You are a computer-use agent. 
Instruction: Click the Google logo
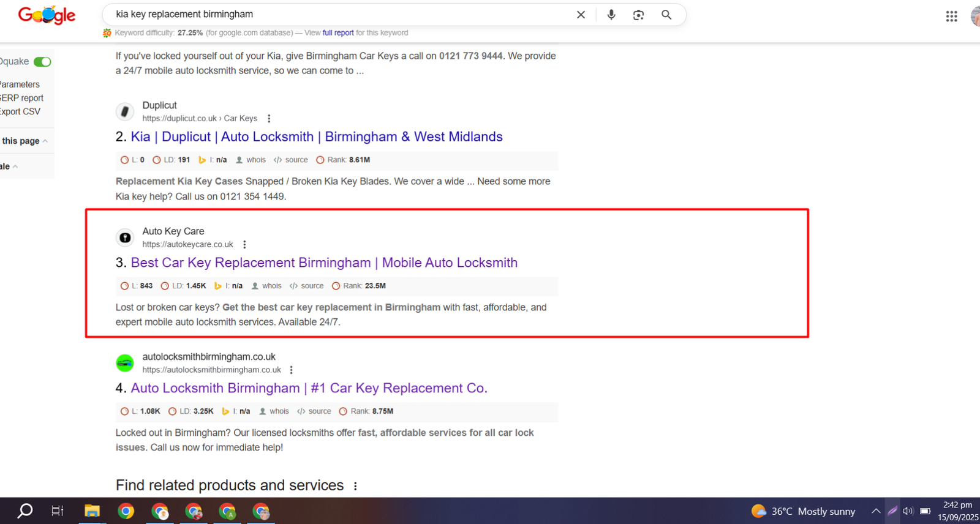tap(47, 15)
